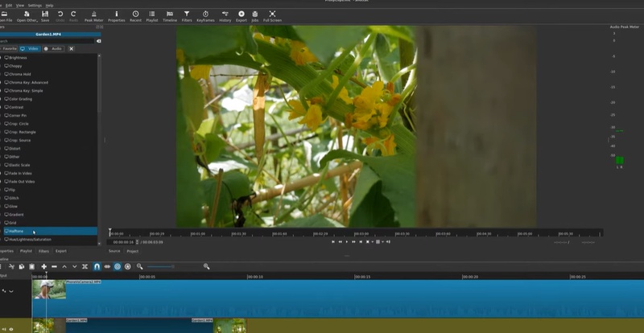The width and height of the screenshot is (644, 333).
Task: Show the Peak Meter panel
Action: (94, 16)
